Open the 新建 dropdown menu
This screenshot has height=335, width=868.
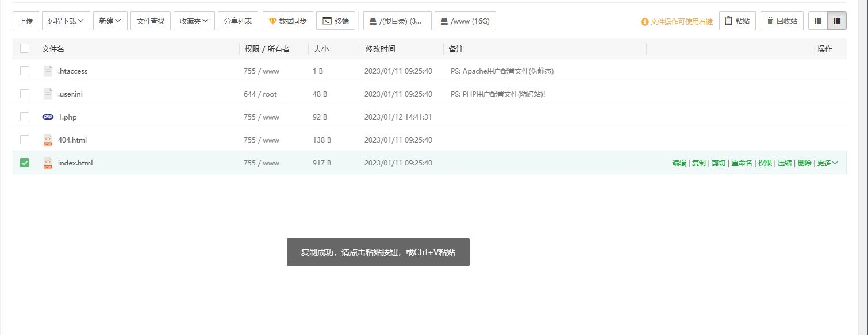click(x=110, y=21)
